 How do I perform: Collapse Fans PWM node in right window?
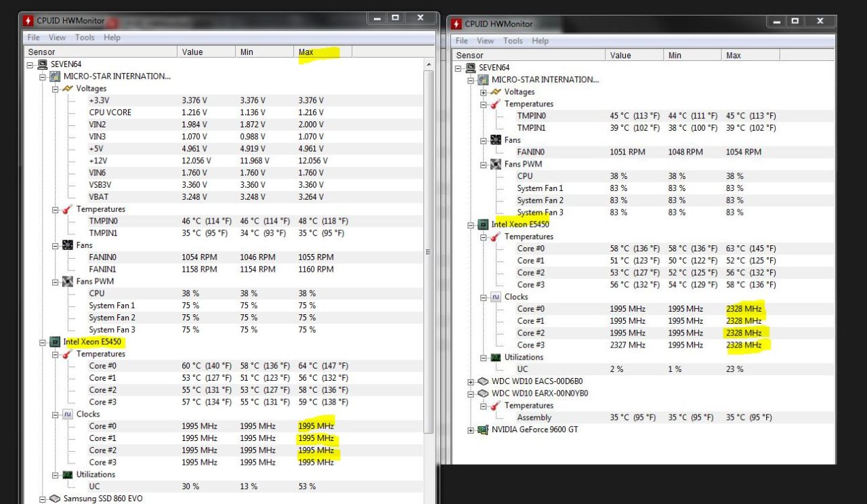tap(484, 164)
